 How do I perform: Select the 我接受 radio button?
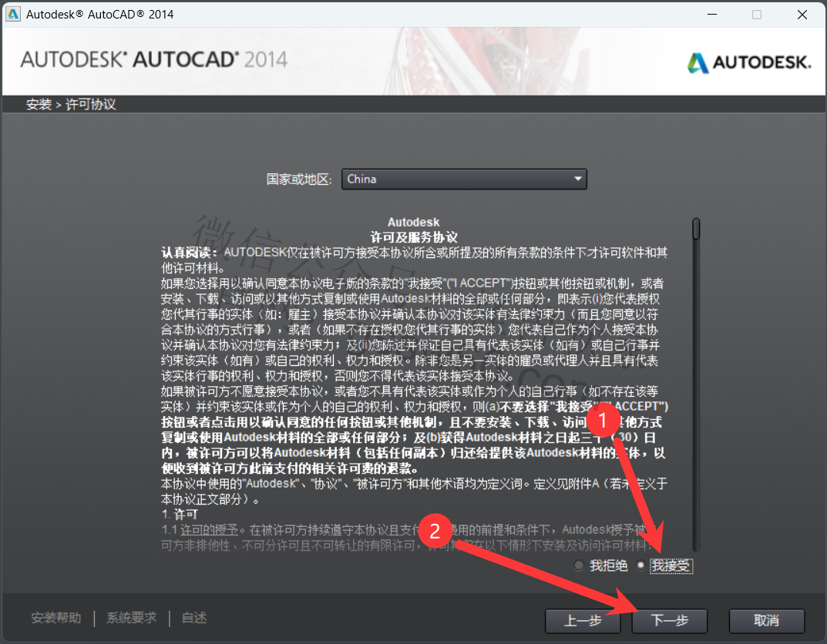click(x=640, y=566)
